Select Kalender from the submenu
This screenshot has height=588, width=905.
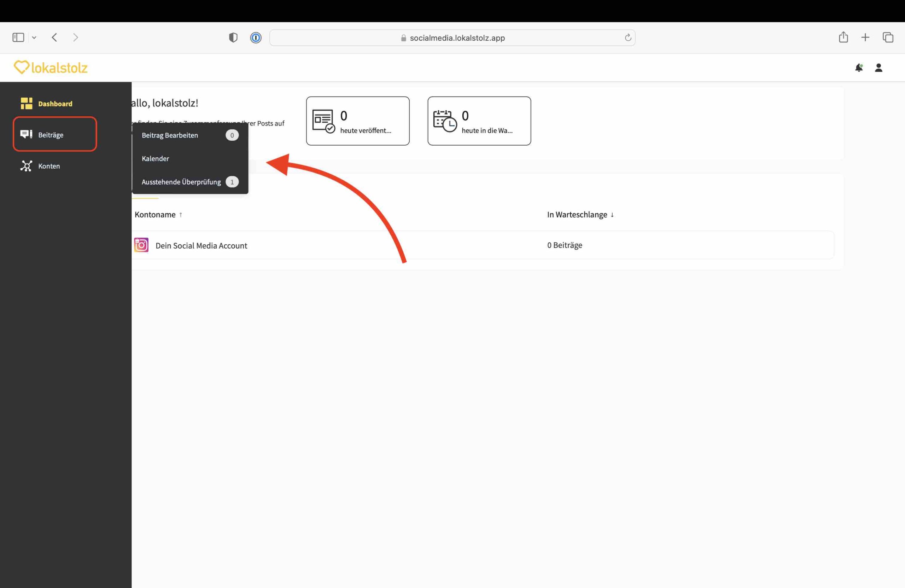(x=156, y=159)
